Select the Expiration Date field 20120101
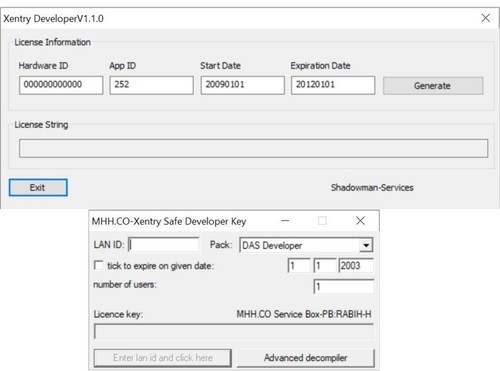500x371 pixels. point(333,85)
